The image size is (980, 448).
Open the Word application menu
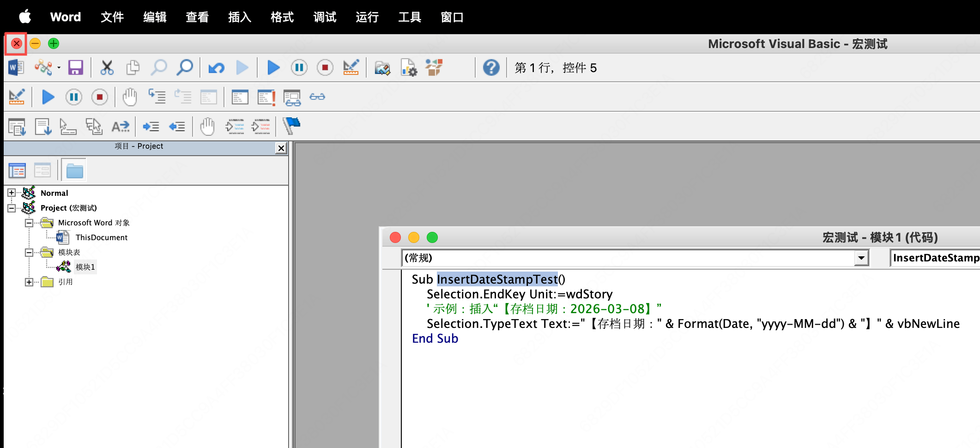pyautogui.click(x=66, y=17)
